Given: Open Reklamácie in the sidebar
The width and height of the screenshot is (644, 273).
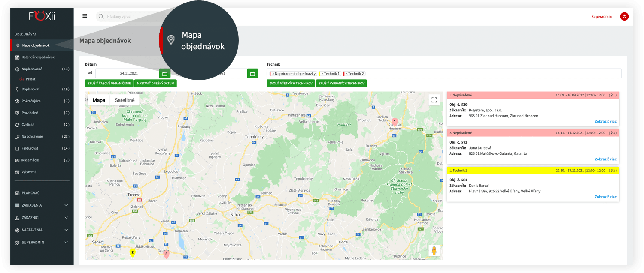Looking at the screenshot, I should pyautogui.click(x=42, y=160).
